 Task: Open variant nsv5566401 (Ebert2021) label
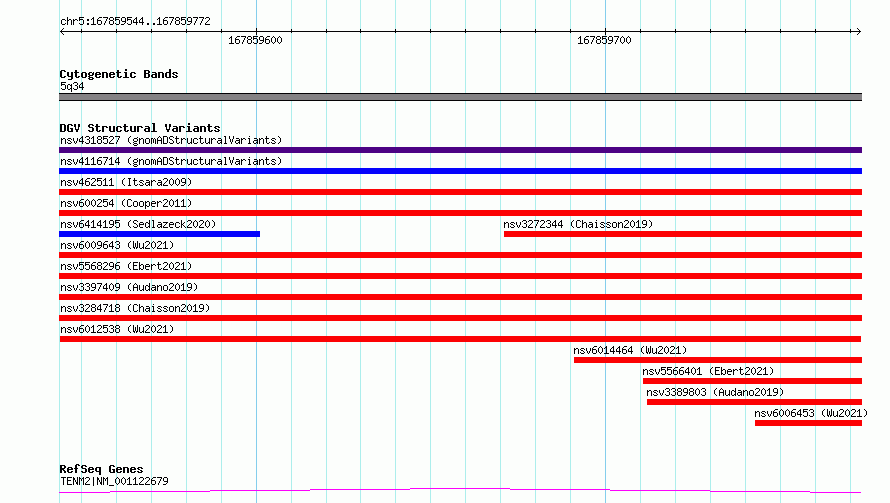pyautogui.click(x=708, y=371)
